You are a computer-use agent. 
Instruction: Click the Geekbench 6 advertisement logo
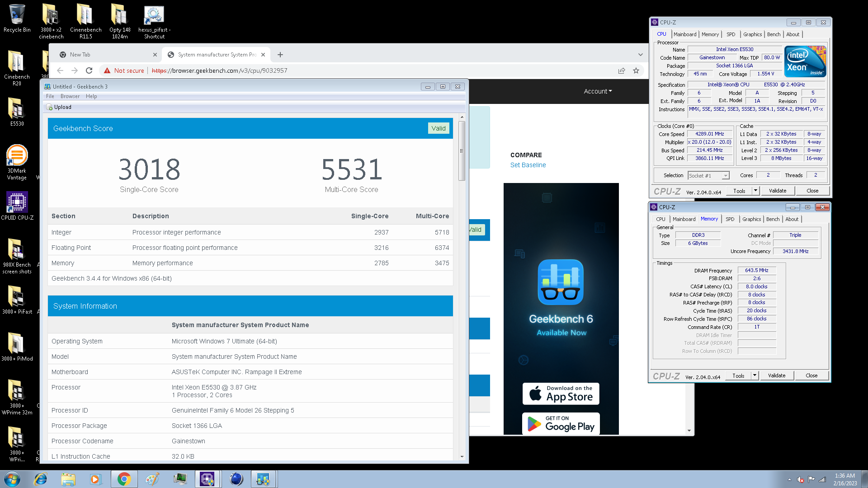click(561, 282)
